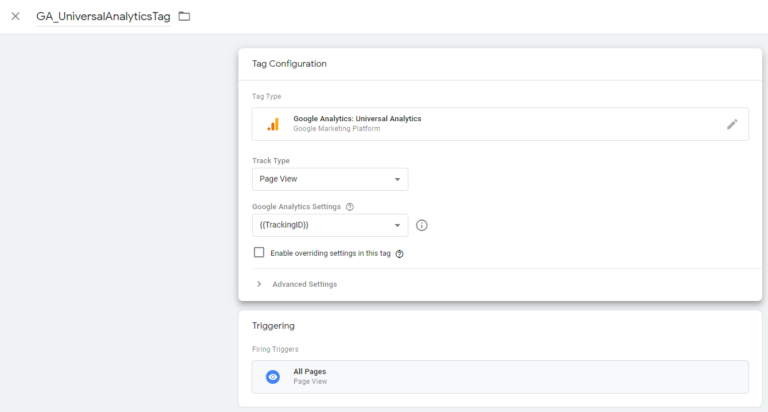Click the orange Google Analytics bar chart icon
The image size is (768, 412).
(273, 124)
